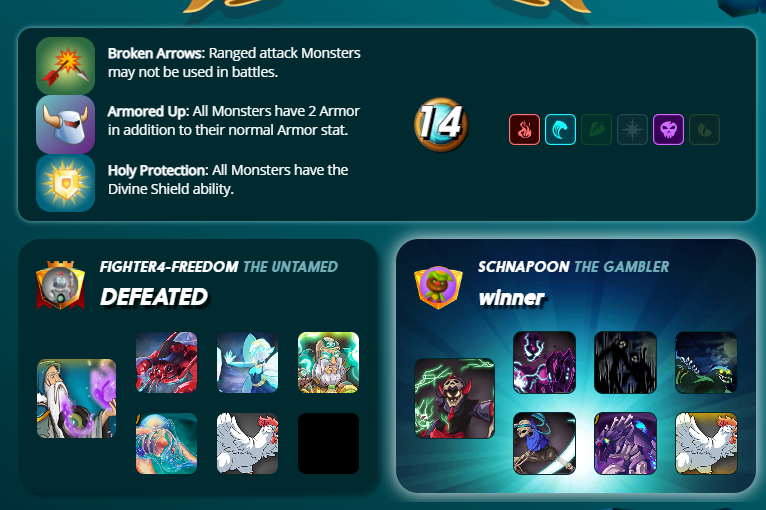766x510 pixels.
Task: Click the dimmed Dragon splinter icon
Action: pos(704,129)
